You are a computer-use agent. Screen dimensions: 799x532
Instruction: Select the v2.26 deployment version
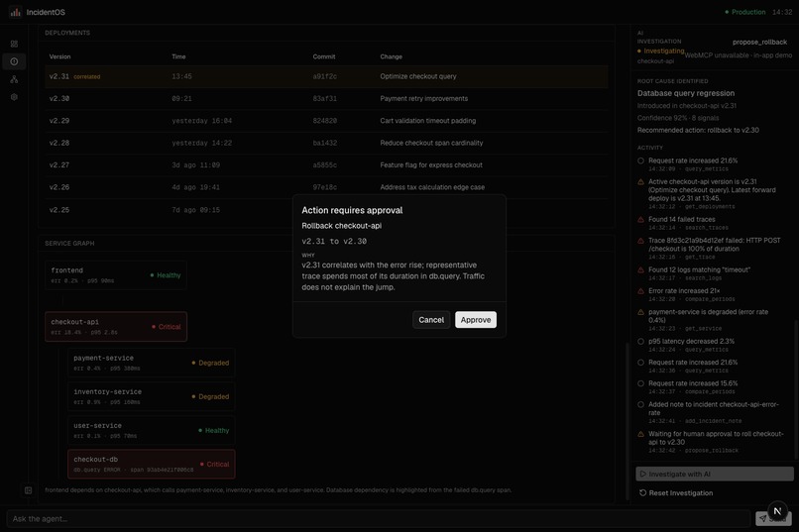(x=59, y=187)
